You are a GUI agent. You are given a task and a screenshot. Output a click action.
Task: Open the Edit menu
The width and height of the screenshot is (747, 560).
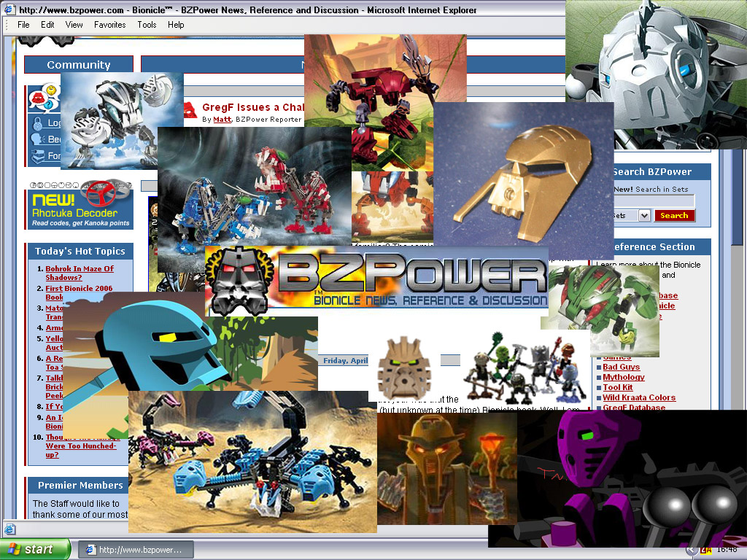[47, 25]
